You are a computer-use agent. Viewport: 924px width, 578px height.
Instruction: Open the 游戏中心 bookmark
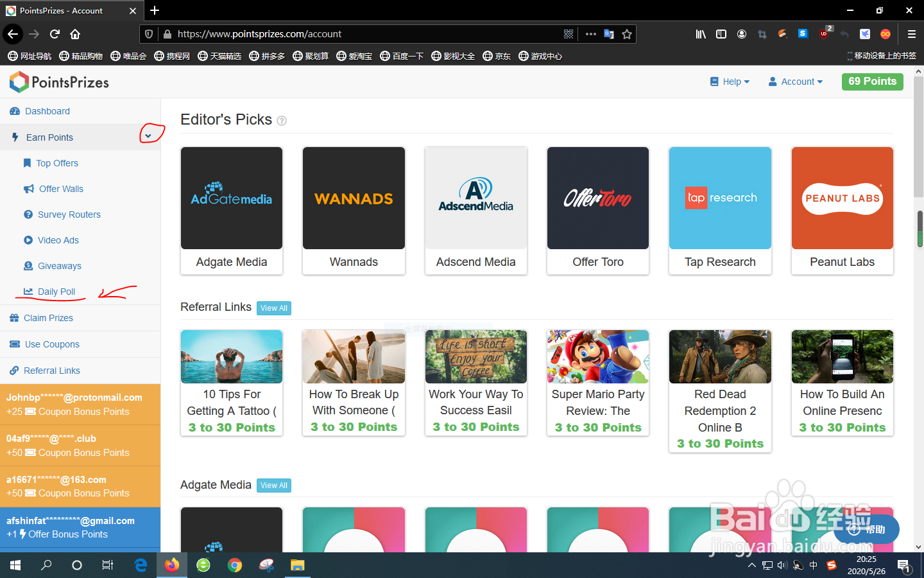coord(540,56)
